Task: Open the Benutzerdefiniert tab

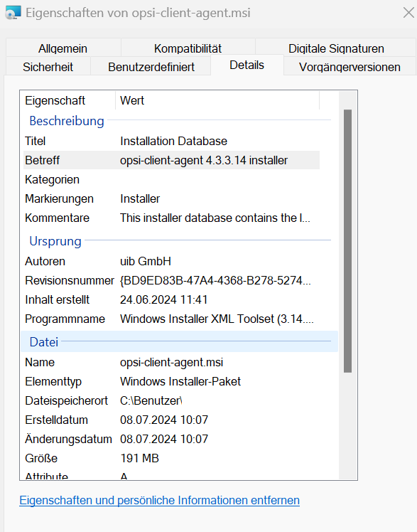Action: (x=151, y=67)
